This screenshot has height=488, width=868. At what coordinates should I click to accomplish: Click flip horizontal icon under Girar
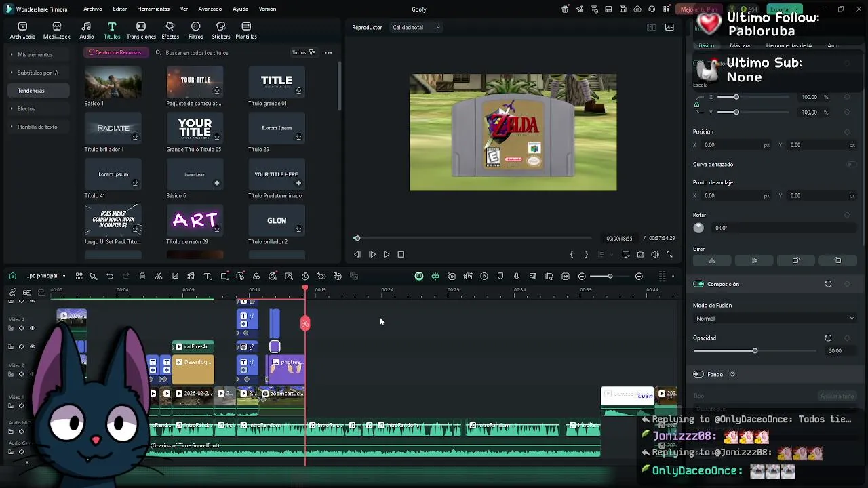(712, 260)
